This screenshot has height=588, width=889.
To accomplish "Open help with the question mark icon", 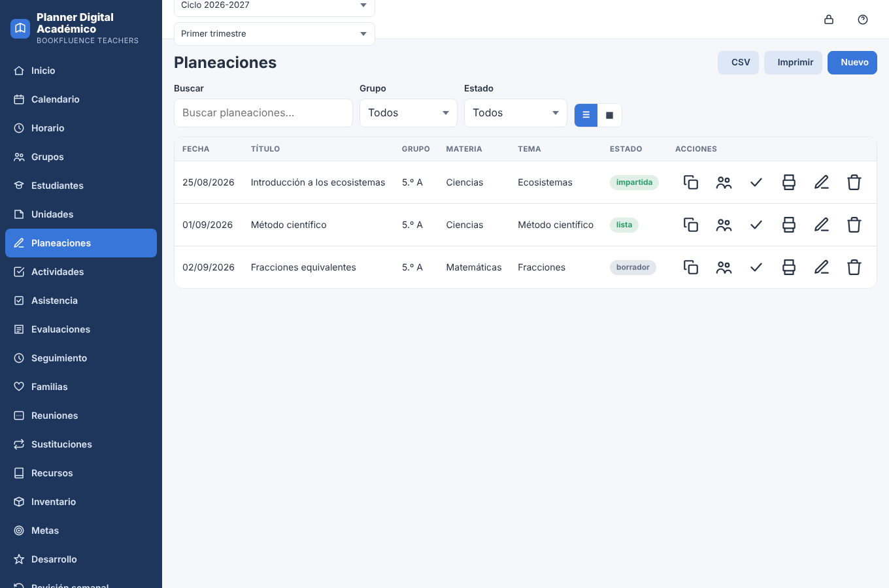I will (x=863, y=20).
